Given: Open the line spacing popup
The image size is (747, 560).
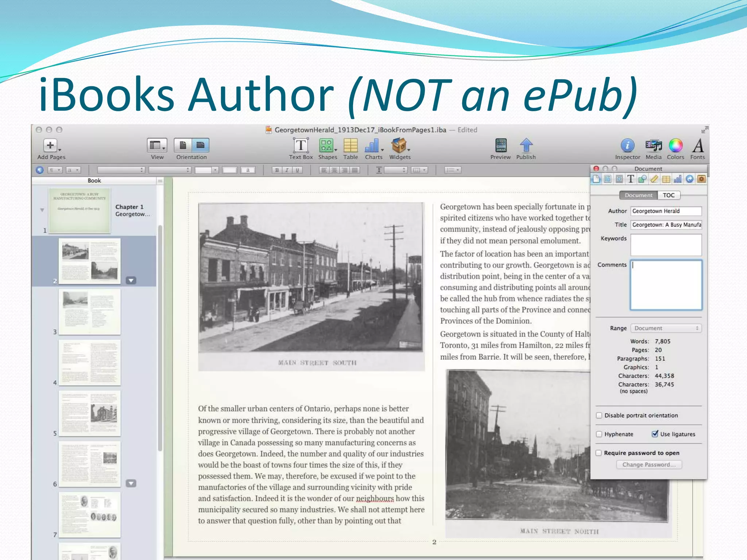Looking at the screenshot, I should (x=395, y=170).
